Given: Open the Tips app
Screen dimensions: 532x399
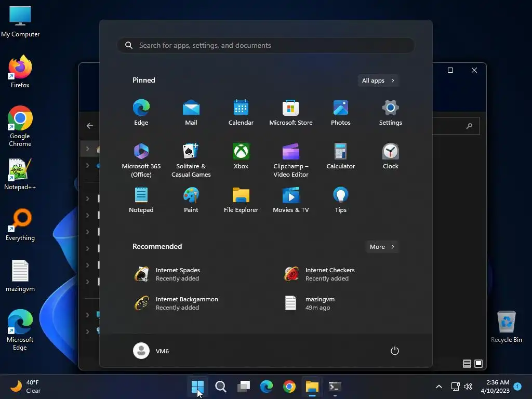Looking at the screenshot, I should coord(341,200).
